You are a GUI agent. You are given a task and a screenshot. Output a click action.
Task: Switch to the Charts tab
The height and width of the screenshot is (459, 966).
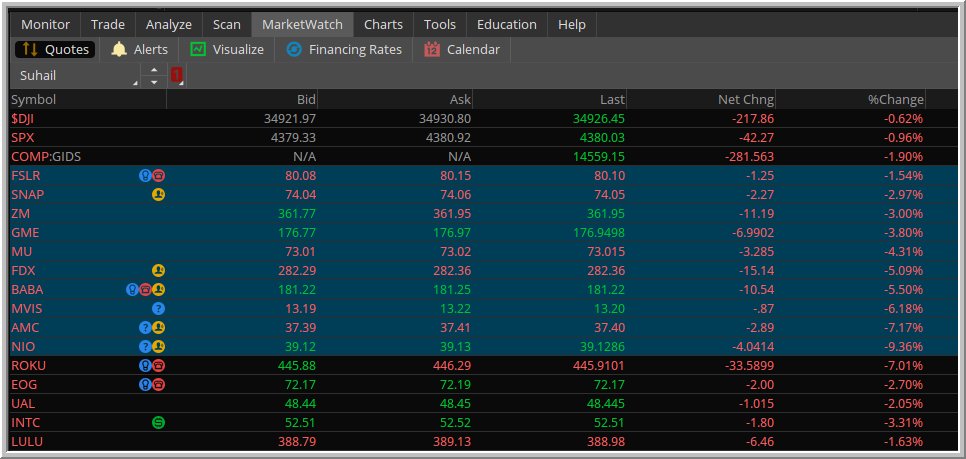tap(383, 25)
